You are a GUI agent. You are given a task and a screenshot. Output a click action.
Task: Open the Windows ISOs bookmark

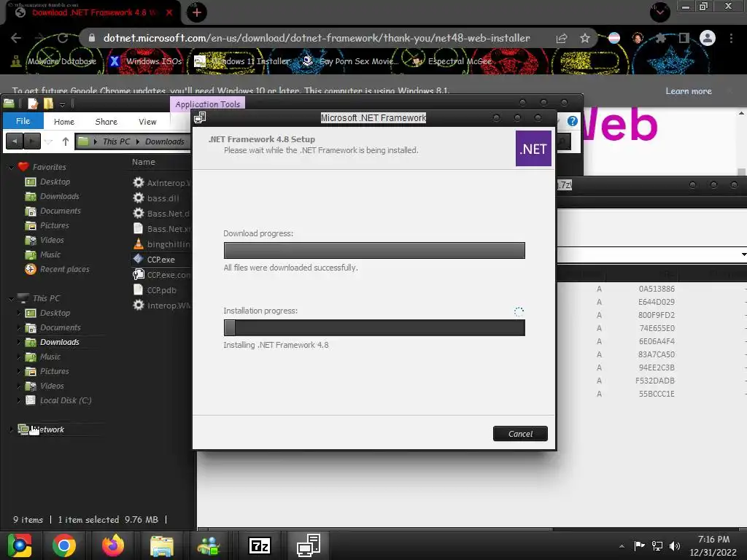(x=146, y=61)
